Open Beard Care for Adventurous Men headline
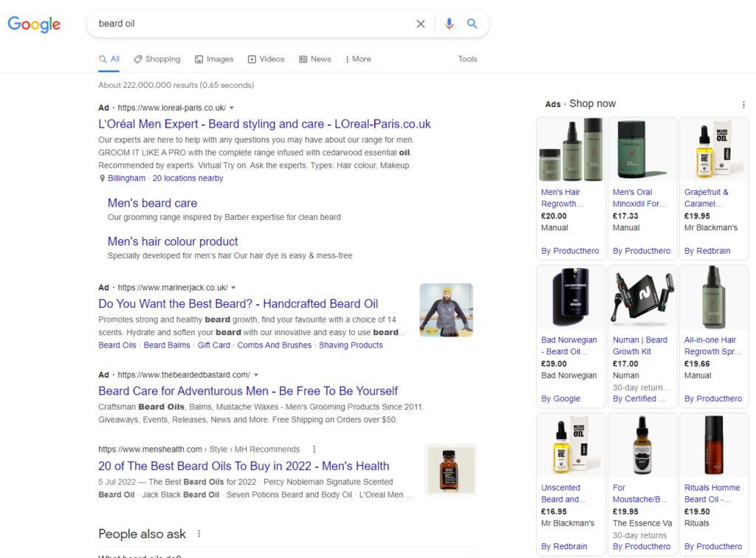The height and width of the screenshot is (558, 756). [248, 391]
